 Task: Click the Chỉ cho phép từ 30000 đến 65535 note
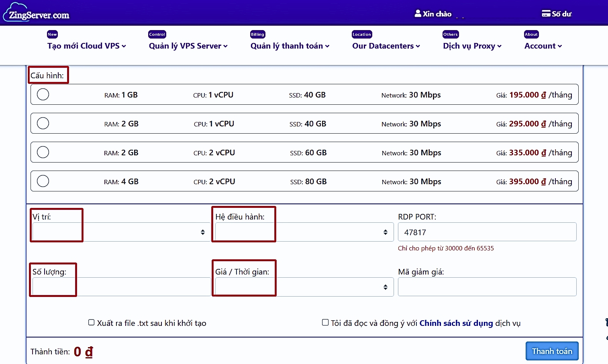(x=446, y=248)
